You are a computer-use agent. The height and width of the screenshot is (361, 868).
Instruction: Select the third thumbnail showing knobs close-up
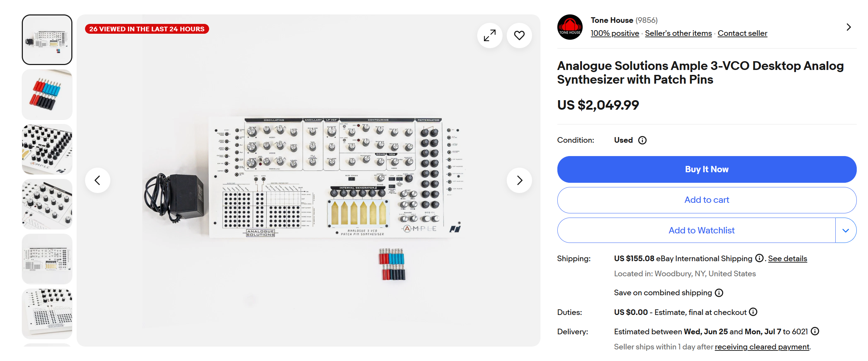point(47,149)
